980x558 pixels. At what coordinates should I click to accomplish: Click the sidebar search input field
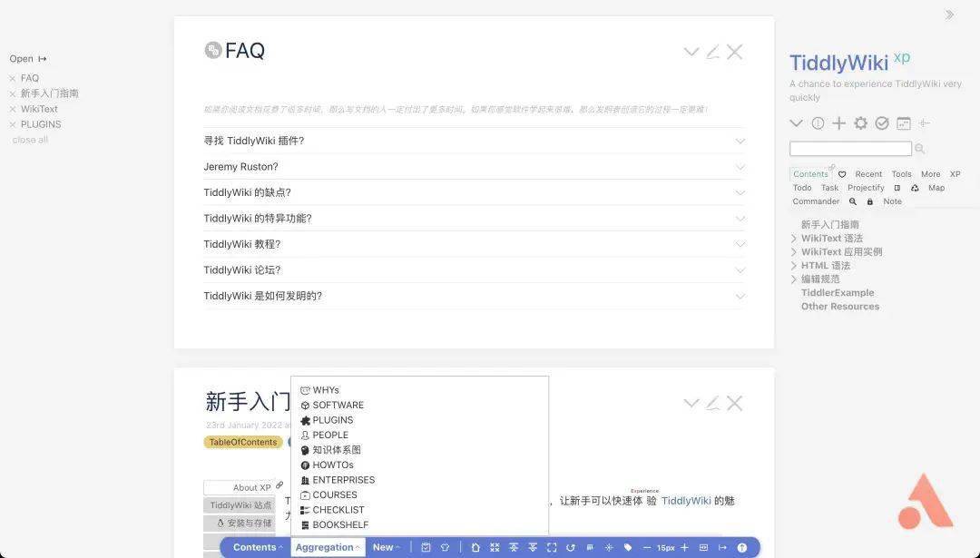(848, 148)
